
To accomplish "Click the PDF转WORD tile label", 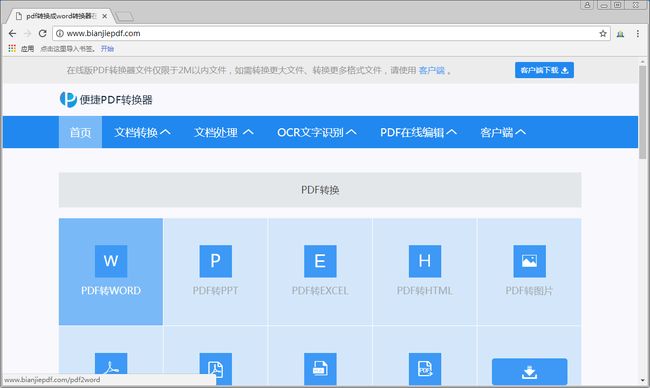I will coord(111,291).
